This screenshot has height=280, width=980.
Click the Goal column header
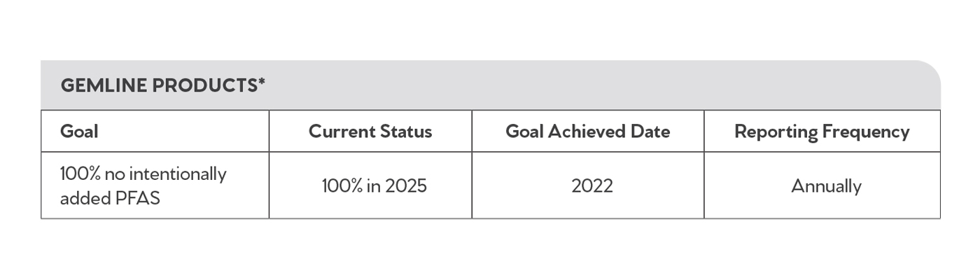[79, 131]
